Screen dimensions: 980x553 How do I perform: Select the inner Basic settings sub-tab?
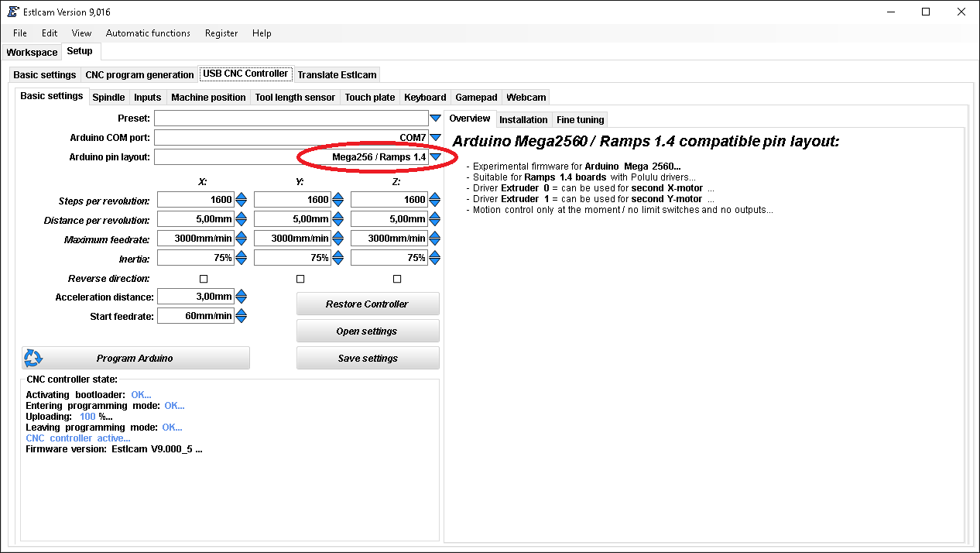point(51,96)
